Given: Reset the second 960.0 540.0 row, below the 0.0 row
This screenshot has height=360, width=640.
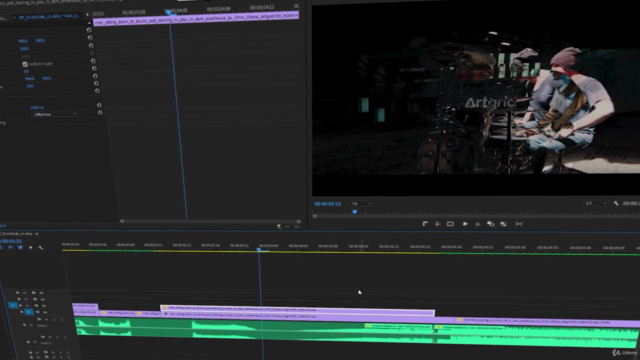Looking at the screenshot, I should click(95, 76).
